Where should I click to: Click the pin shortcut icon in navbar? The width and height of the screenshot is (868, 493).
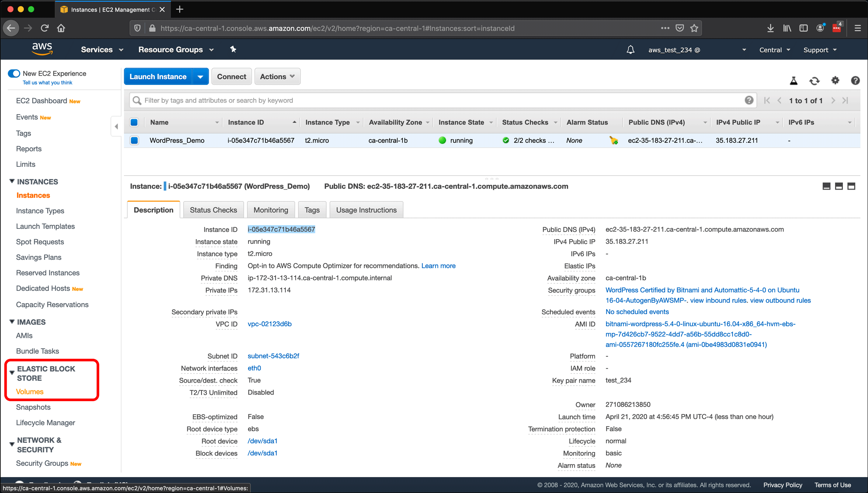tap(233, 49)
